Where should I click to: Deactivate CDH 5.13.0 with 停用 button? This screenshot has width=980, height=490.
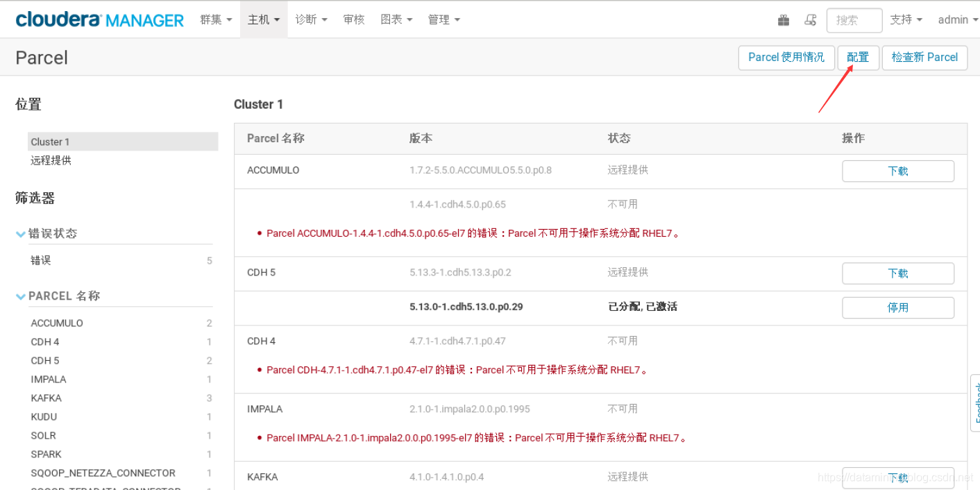(898, 307)
